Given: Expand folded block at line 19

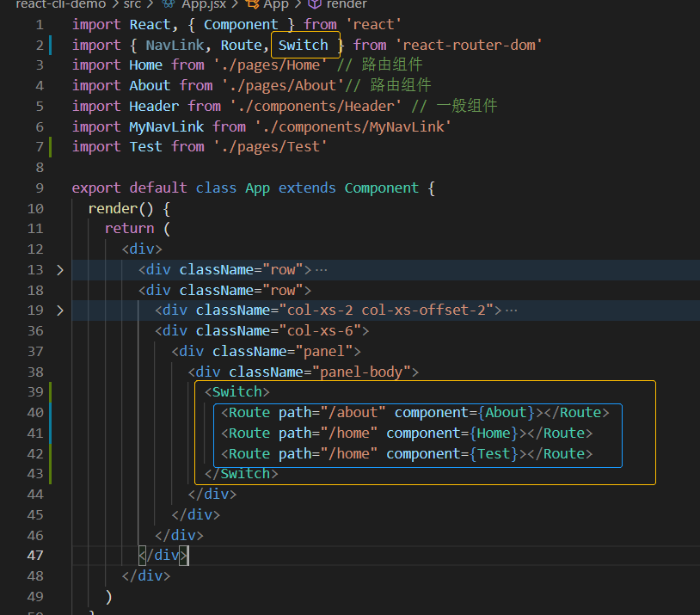Looking at the screenshot, I should point(60,311).
